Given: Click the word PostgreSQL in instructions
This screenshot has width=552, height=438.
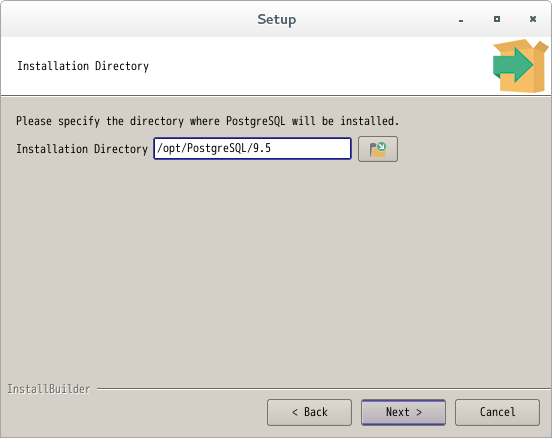Looking at the screenshot, I should 256,121.
